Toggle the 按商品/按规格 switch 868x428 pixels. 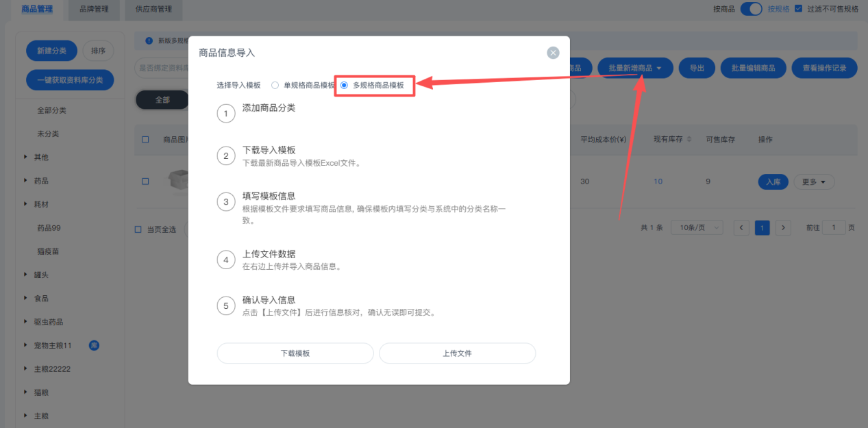point(751,9)
